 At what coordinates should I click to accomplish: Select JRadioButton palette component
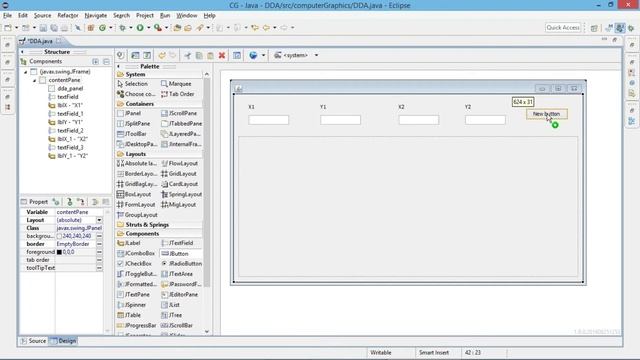(181, 264)
